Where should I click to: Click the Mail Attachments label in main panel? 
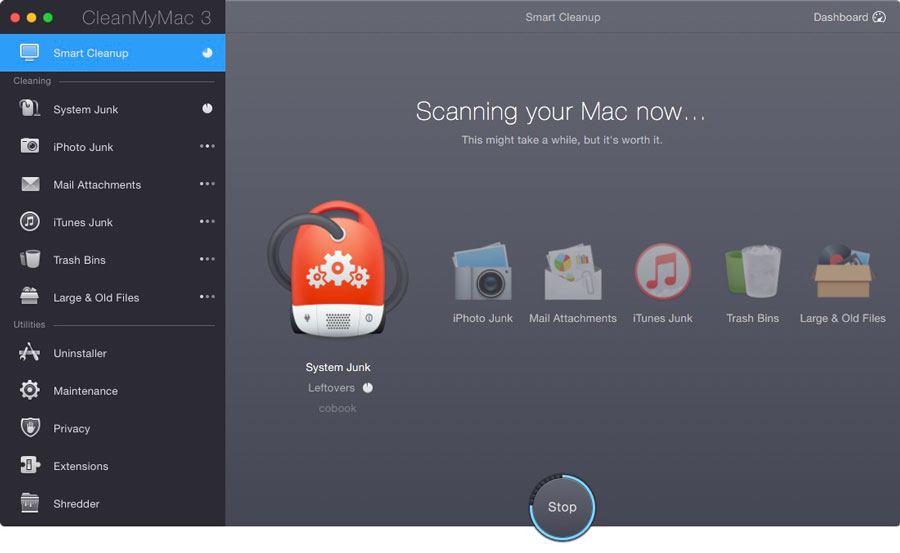(x=572, y=318)
